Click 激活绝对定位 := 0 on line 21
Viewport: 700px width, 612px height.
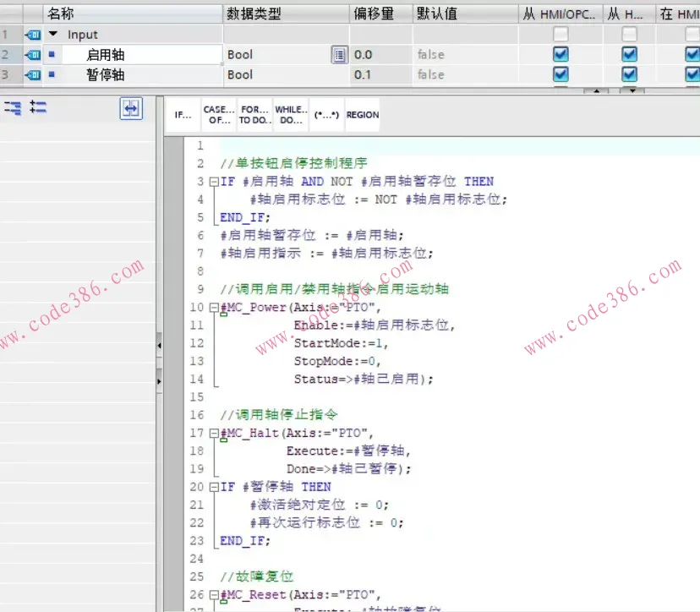point(320,505)
